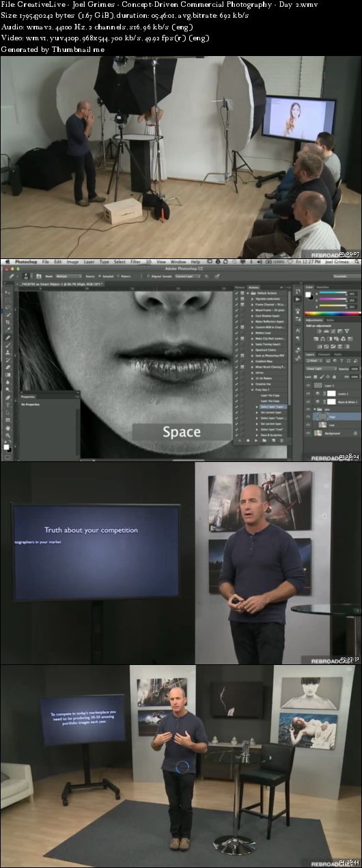The image size is (362, 868).
Task: Click the girl photo thumbnail on studio monitor
Action: pyautogui.click(x=296, y=118)
